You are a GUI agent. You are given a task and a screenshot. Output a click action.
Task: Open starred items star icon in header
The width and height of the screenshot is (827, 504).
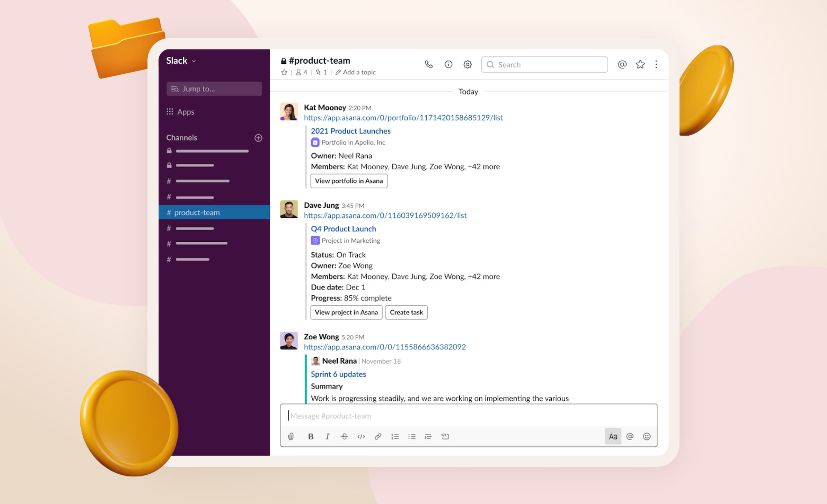click(640, 64)
